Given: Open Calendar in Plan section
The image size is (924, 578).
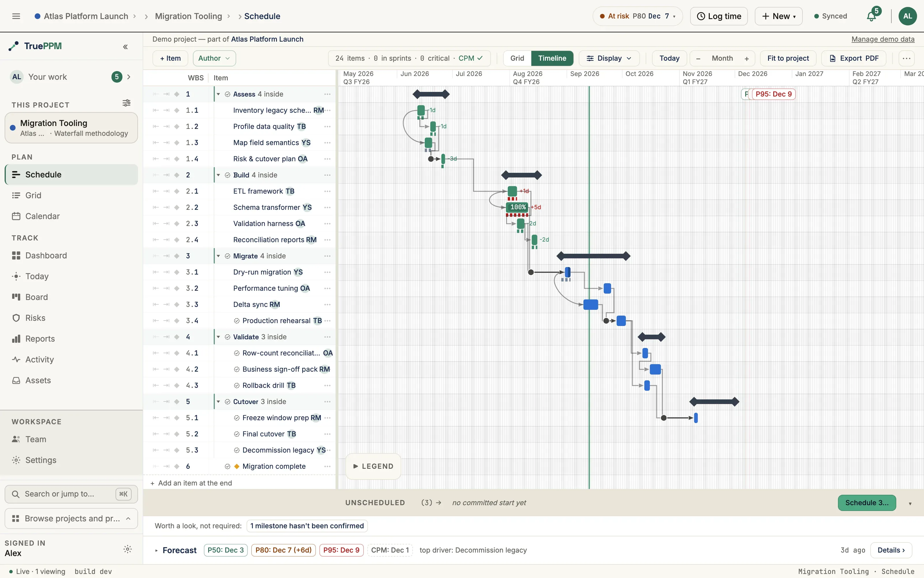Looking at the screenshot, I should (x=71, y=216).
